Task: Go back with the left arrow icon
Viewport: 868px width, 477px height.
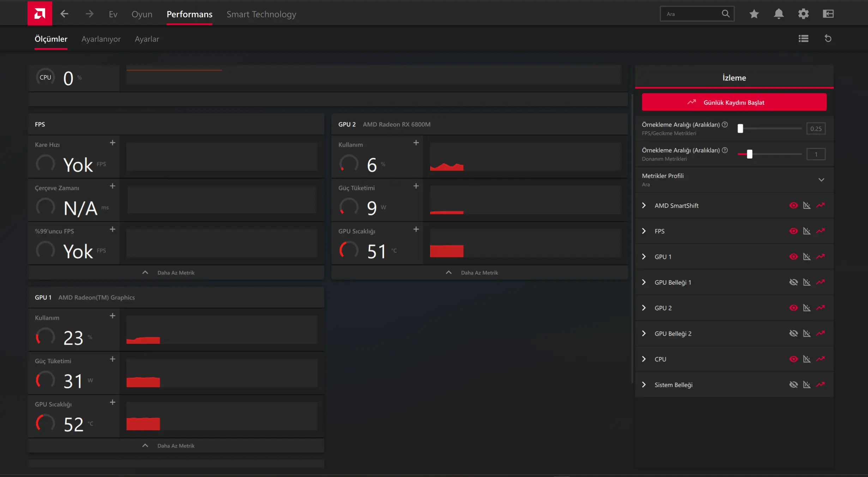Action: (64, 14)
